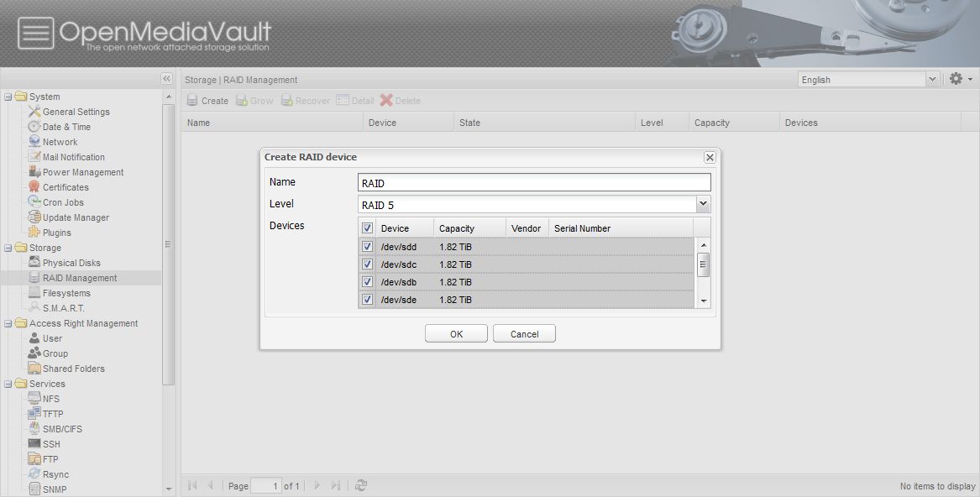Collapse the Storage tree node
The width and height of the screenshot is (980, 497).
pyautogui.click(x=8, y=248)
